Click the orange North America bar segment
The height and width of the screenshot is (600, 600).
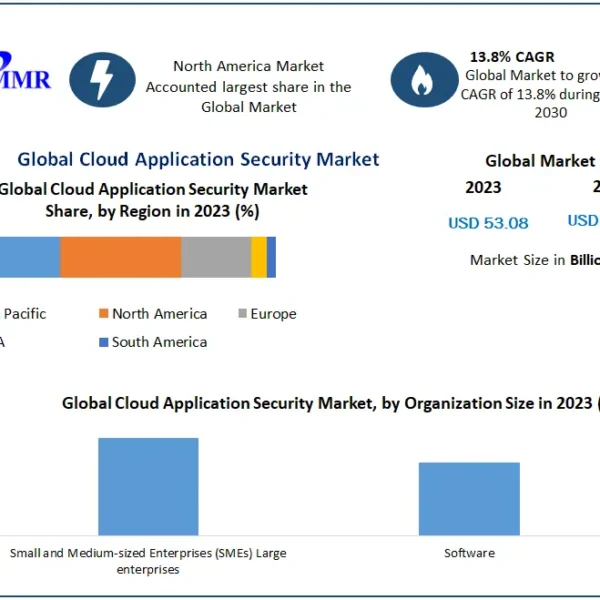[121, 257]
